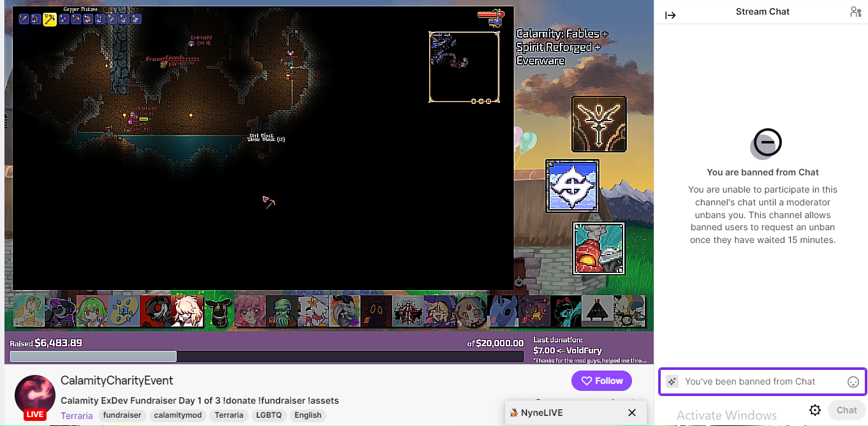Click the green Cthulhu avatar in strip
This screenshot has height=426, width=868.
[x=281, y=311]
